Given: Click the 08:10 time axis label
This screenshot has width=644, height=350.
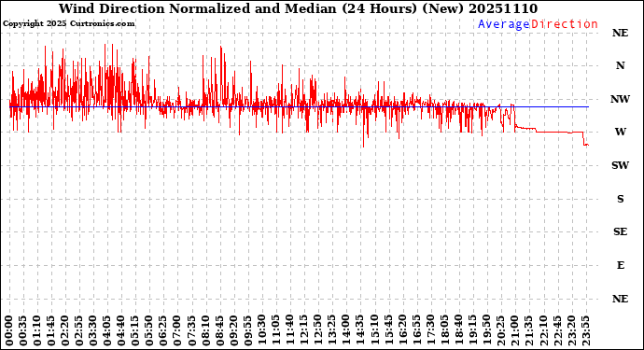Looking at the screenshot, I should point(205,331).
